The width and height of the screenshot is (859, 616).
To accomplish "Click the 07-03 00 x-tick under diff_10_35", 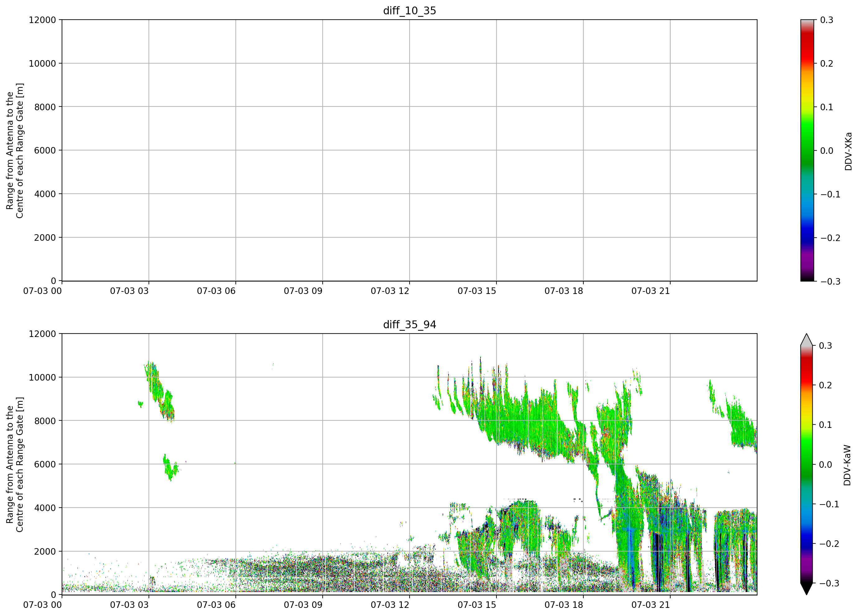I will coord(42,291).
